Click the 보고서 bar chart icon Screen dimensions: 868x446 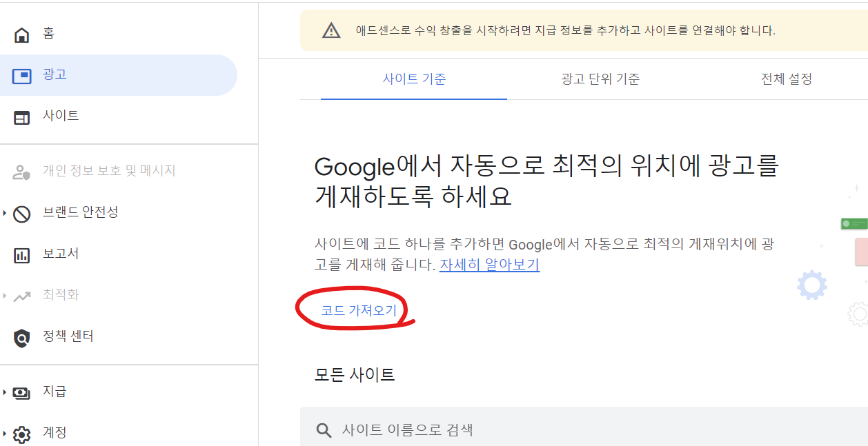pyautogui.click(x=22, y=255)
